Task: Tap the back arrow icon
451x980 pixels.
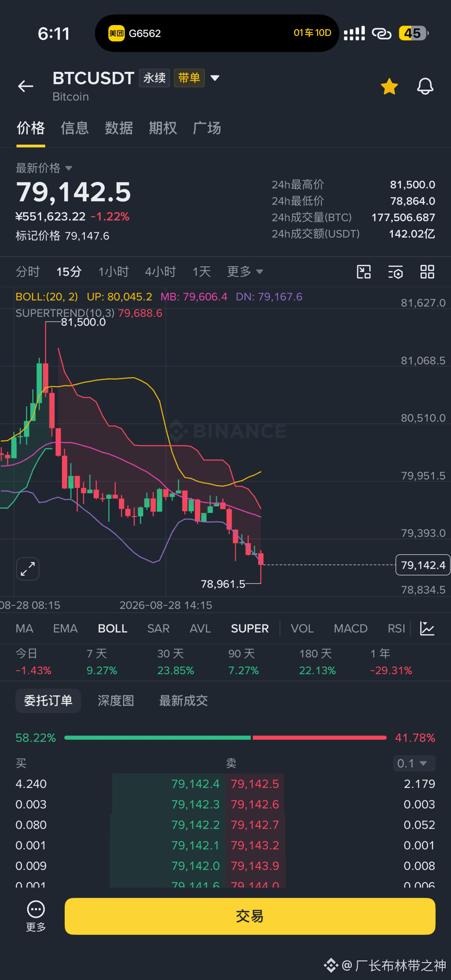Action: pyautogui.click(x=26, y=86)
